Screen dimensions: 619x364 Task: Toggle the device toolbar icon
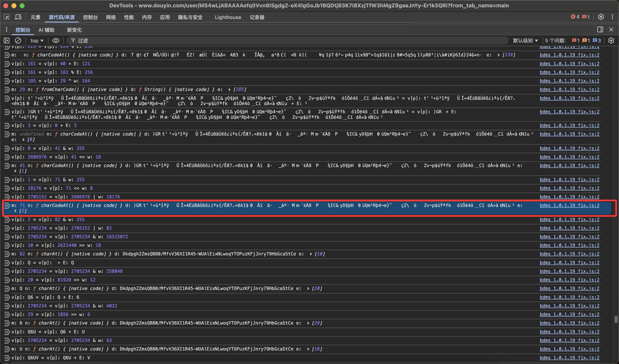18,17
